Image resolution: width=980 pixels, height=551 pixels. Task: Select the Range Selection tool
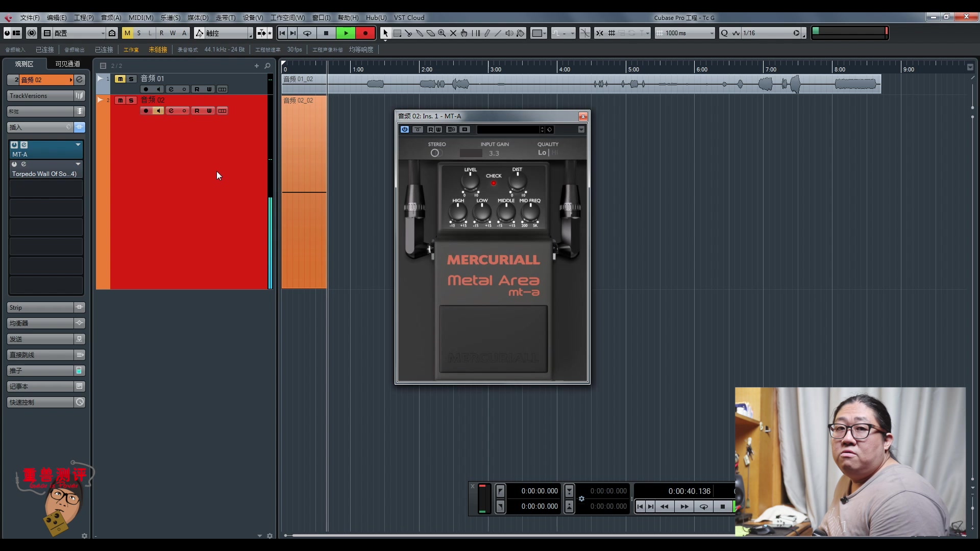(397, 33)
